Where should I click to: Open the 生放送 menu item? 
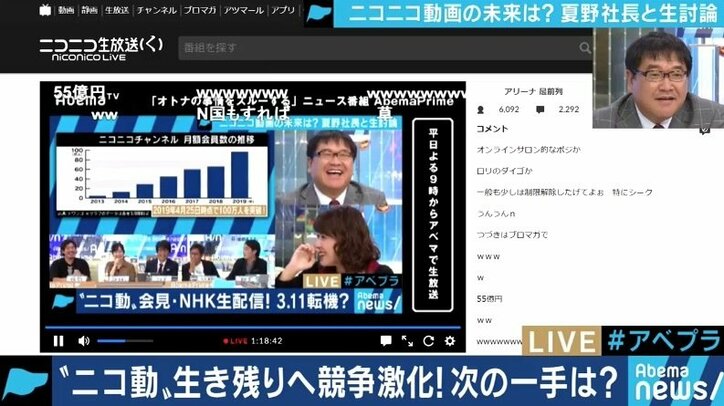coord(116,10)
